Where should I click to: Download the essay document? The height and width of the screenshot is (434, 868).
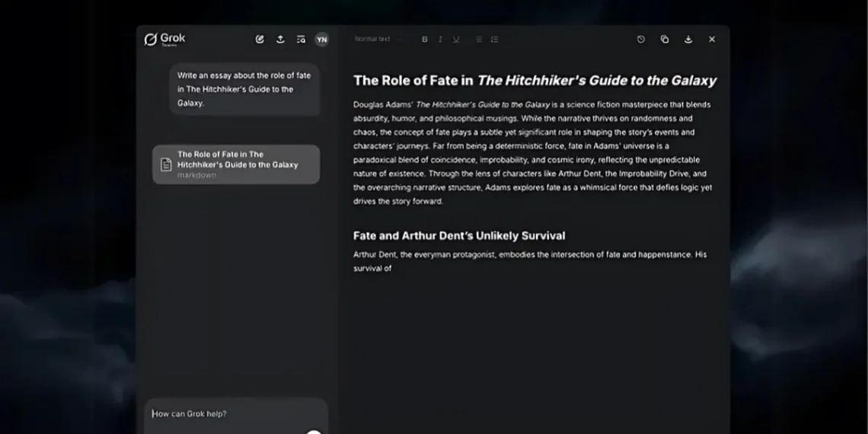tap(688, 40)
